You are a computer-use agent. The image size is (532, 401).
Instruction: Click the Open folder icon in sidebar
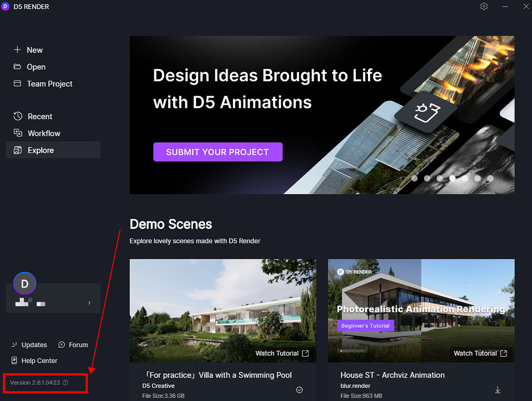point(18,67)
